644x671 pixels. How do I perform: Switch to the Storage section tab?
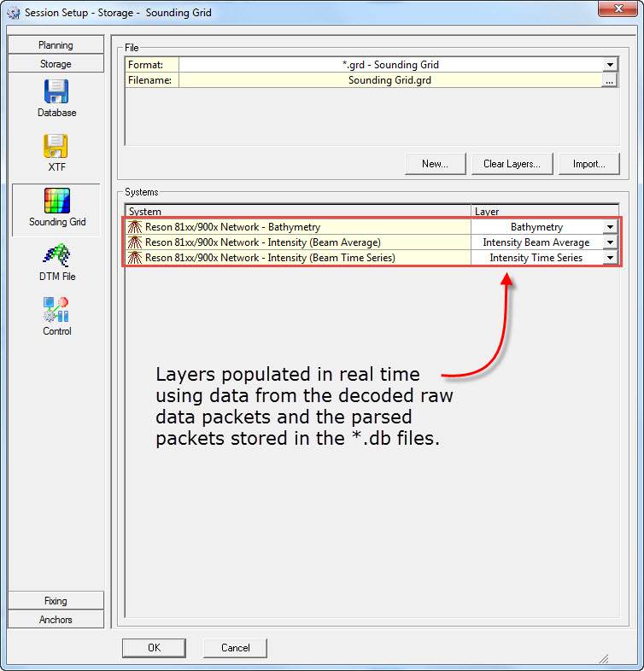[56, 64]
